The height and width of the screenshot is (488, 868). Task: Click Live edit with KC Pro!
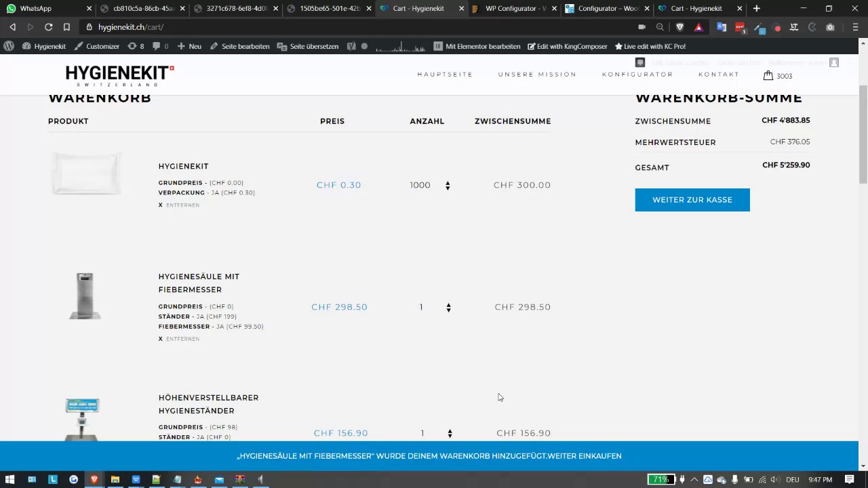click(x=650, y=46)
